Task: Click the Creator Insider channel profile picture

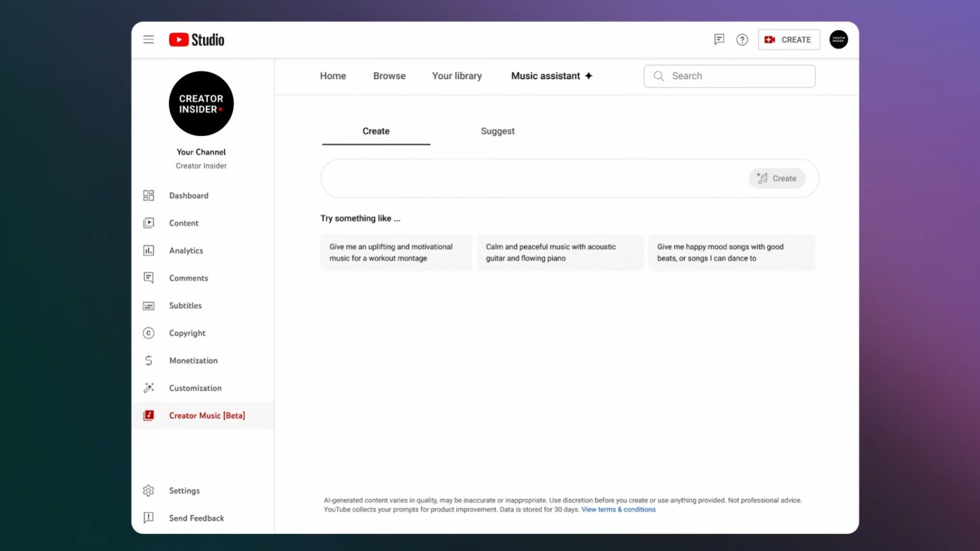Action: point(201,104)
